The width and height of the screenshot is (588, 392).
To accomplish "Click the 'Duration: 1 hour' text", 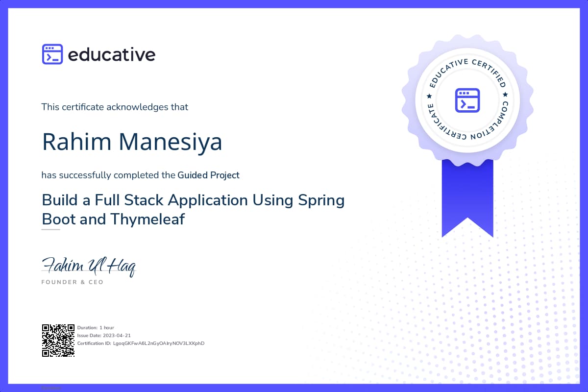I will point(96,327).
